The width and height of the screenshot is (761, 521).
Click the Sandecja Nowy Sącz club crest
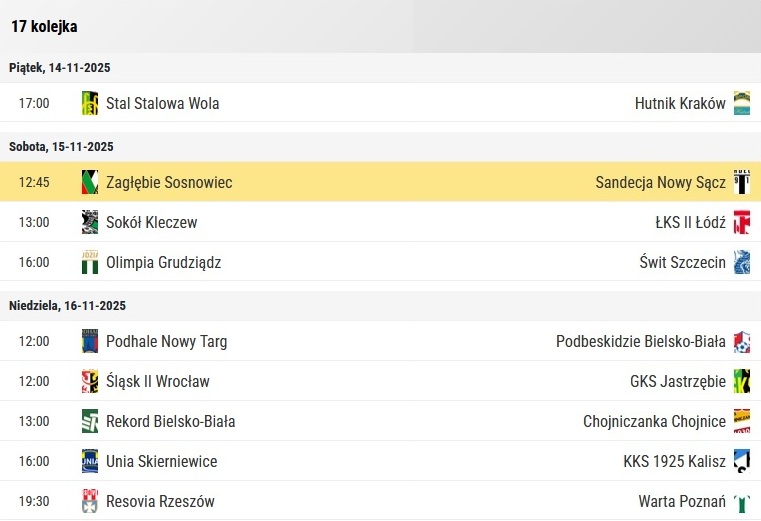741,182
